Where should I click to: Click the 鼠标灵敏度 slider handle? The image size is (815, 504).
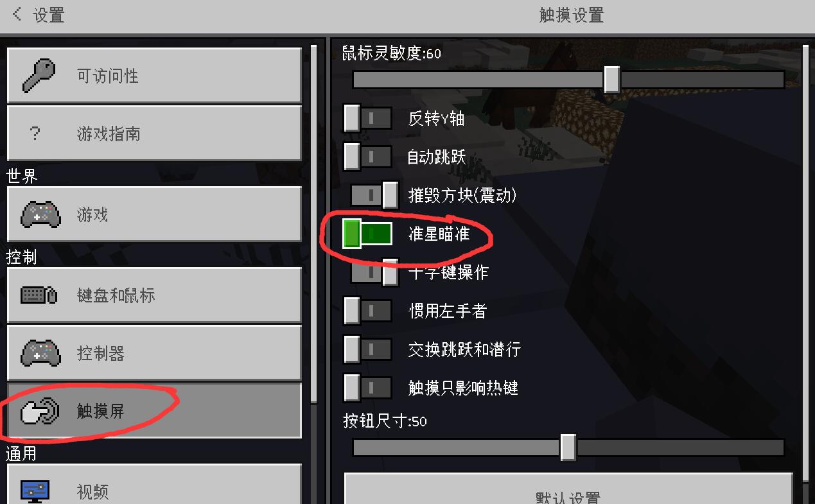tap(611, 80)
